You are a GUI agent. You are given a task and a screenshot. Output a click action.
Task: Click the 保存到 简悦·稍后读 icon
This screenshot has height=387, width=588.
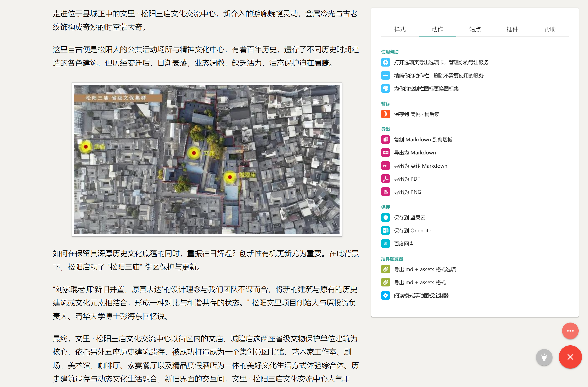click(x=385, y=114)
